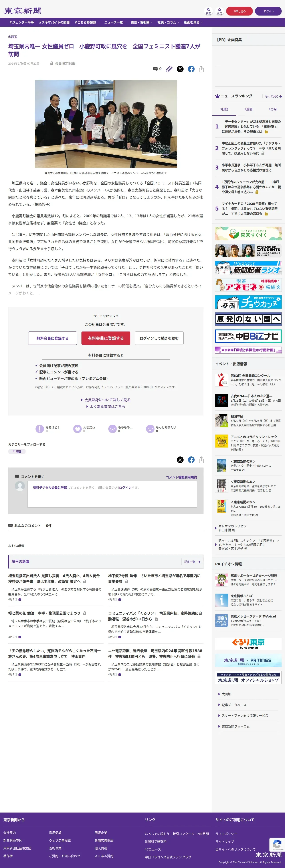Open 東京メッセージボード T-Voice icon
Image resolution: width=285 pixels, height=868 pixels.
pyautogui.click(x=222, y=620)
